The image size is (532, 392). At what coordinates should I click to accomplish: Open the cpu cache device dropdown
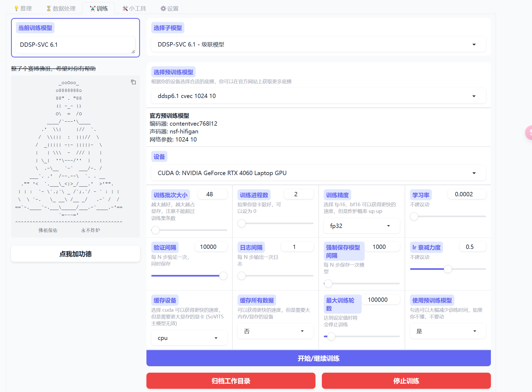pyautogui.click(x=189, y=338)
